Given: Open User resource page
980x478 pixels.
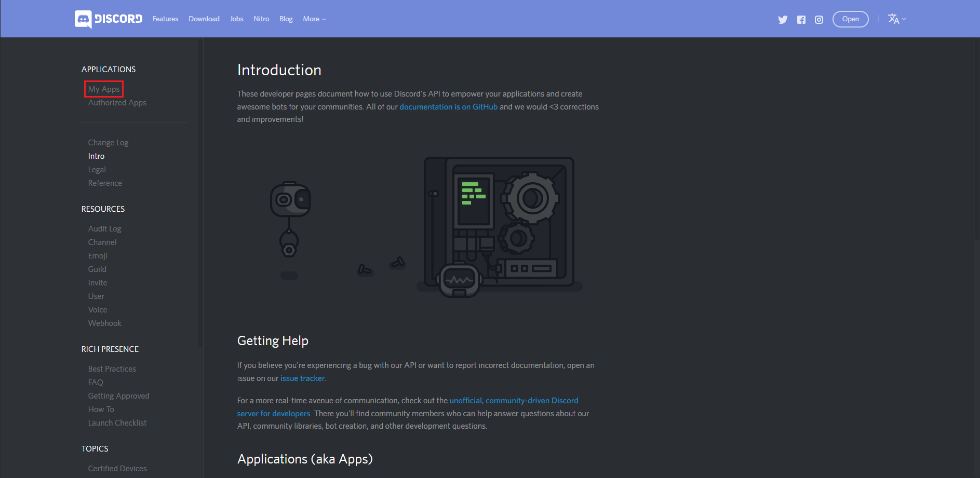Looking at the screenshot, I should click(x=96, y=296).
